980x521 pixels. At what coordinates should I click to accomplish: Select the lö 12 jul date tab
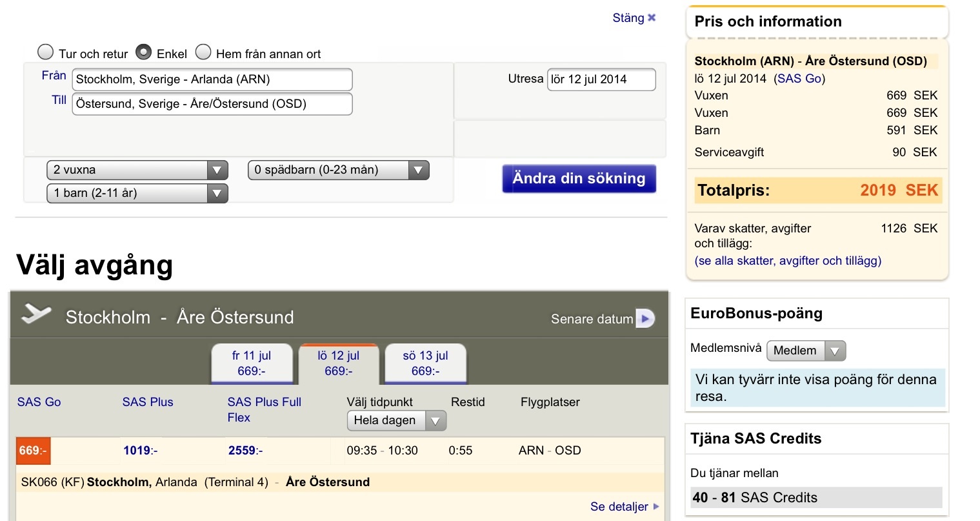pos(338,363)
